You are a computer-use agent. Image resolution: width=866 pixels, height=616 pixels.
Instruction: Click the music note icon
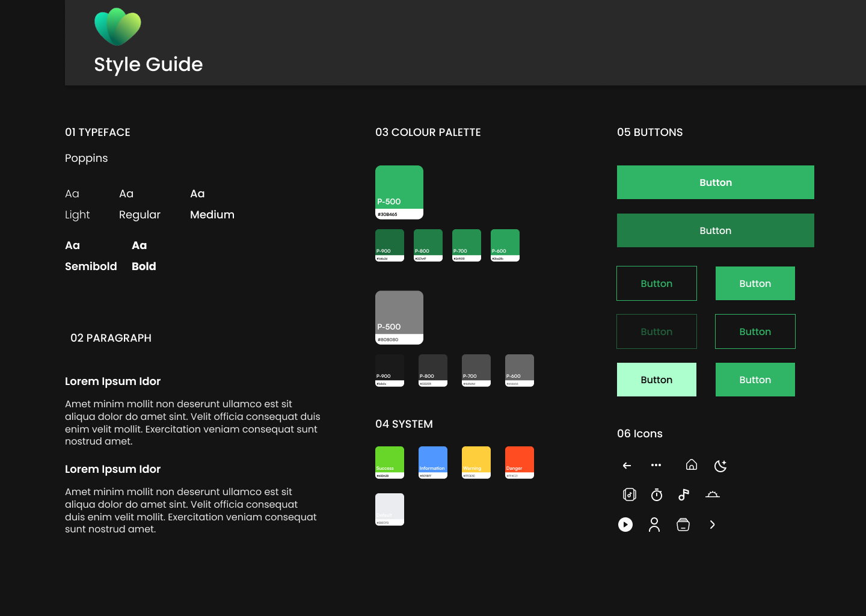coord(684,494)
